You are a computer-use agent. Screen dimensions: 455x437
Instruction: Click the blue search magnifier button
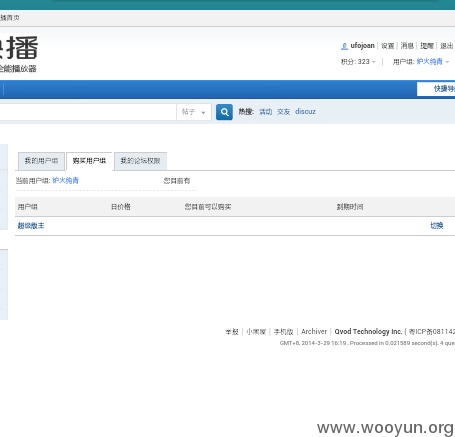[224, 112]
